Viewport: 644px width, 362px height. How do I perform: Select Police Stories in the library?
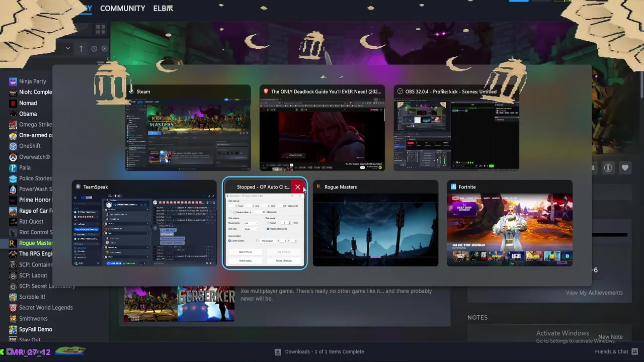point(35,178)
